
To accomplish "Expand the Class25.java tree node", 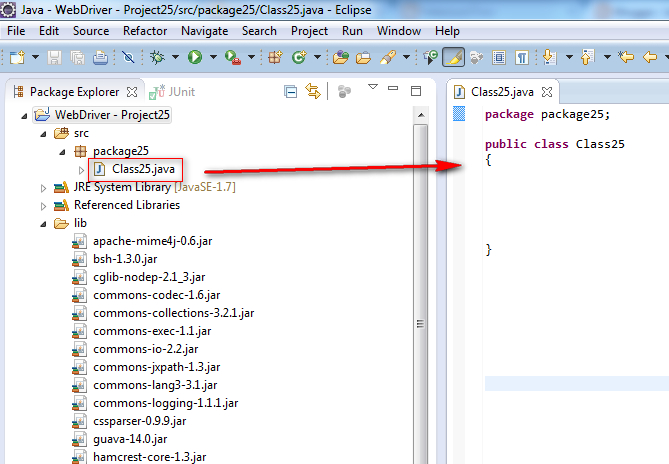I will pos(81,170).
